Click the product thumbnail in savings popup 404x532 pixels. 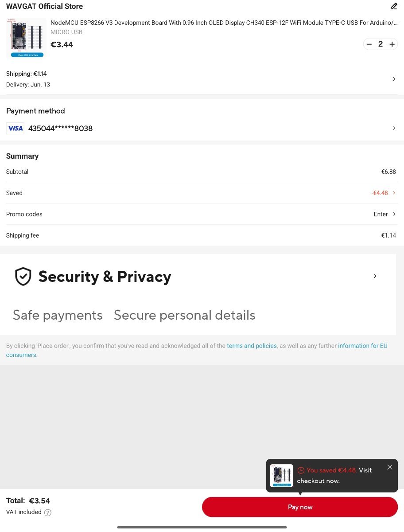pos(282,476)
